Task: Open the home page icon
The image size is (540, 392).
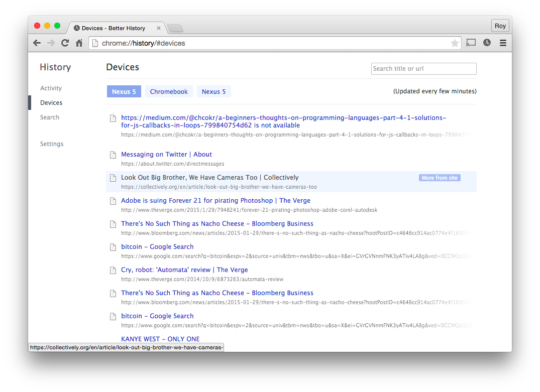Action: (x=79, y=43)
